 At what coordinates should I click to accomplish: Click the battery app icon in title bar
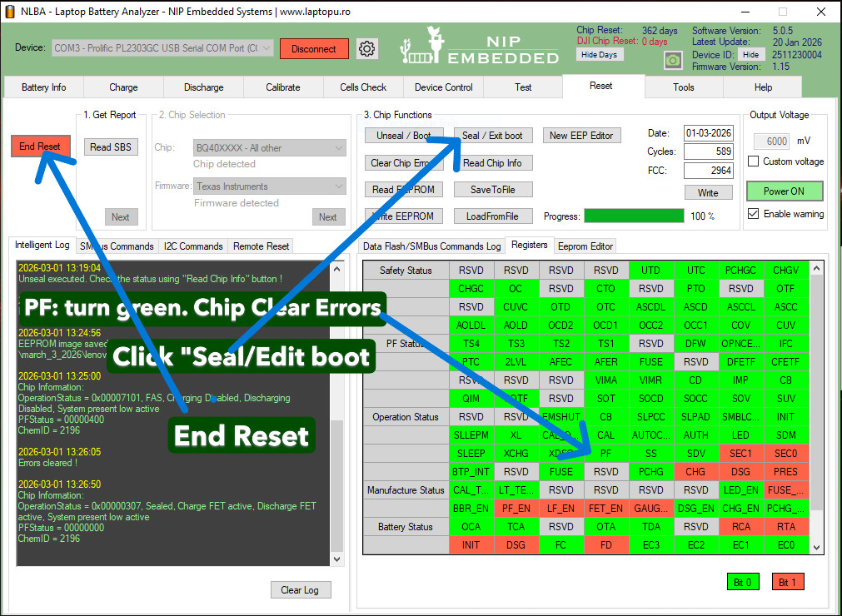click(x=10, y=12)
